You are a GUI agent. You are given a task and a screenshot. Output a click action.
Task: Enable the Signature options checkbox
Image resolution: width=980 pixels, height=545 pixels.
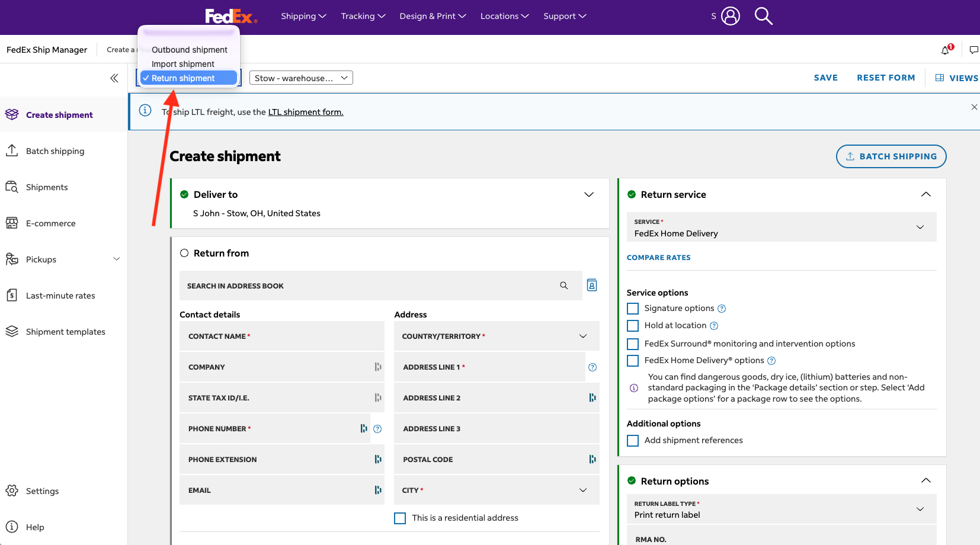coord(633,309)
